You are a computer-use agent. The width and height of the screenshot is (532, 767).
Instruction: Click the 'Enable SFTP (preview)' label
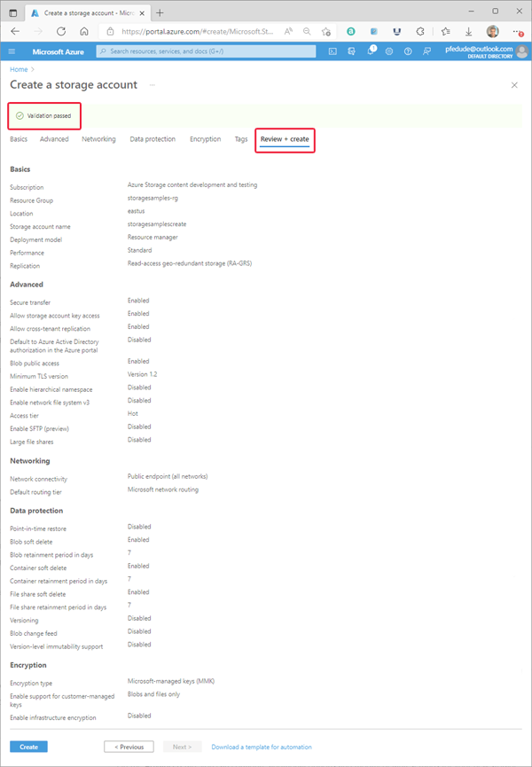(x=40, y=429)
